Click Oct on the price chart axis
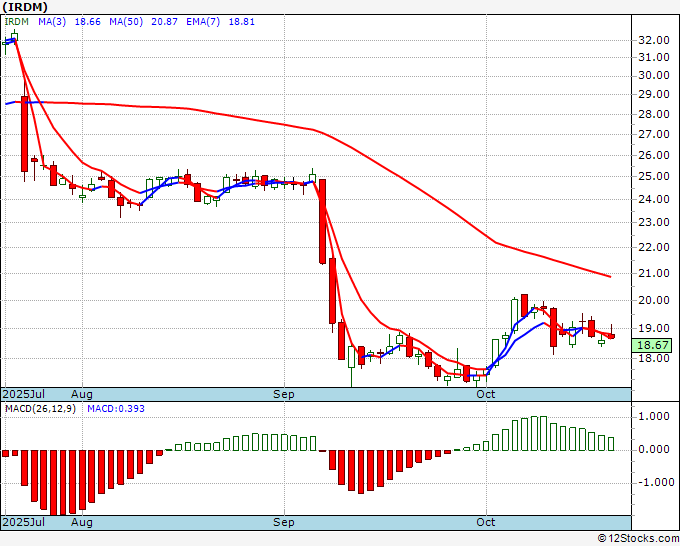680x546 pixels. click(x=486, y=394)
